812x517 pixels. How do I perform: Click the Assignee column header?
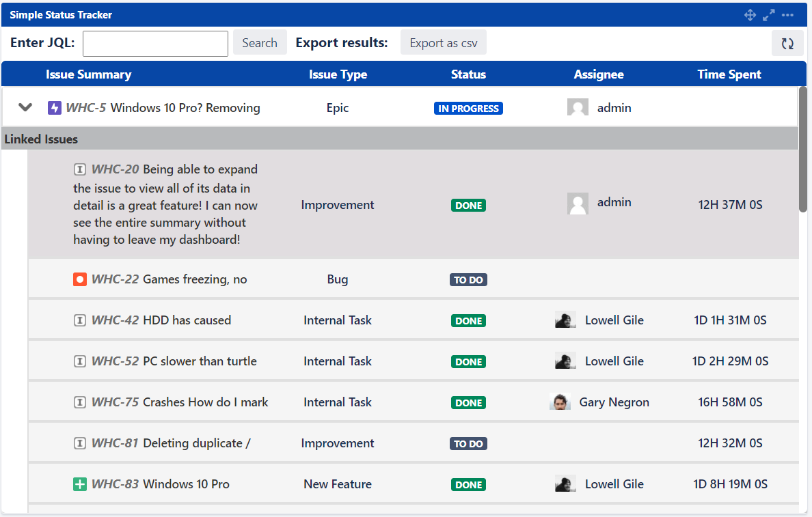(x=599, y=74)
